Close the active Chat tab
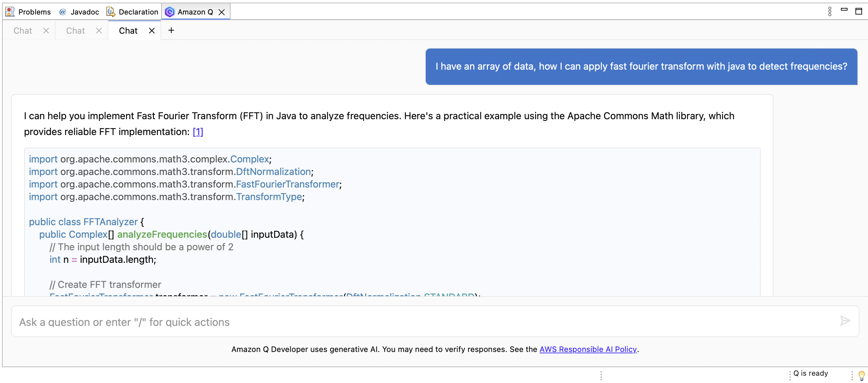The height and width of the screenshot is (383, 868). click(151, 30)
